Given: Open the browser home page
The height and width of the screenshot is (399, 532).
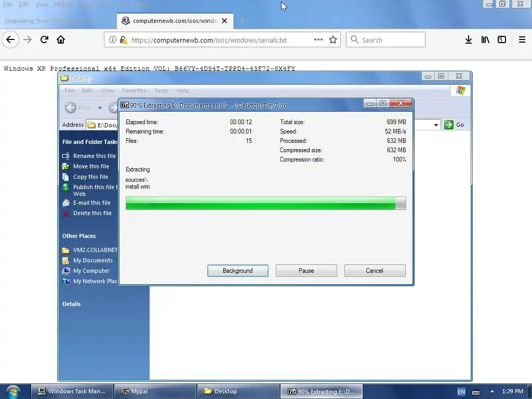Looking at the screenshot, I should pos(61,39).
